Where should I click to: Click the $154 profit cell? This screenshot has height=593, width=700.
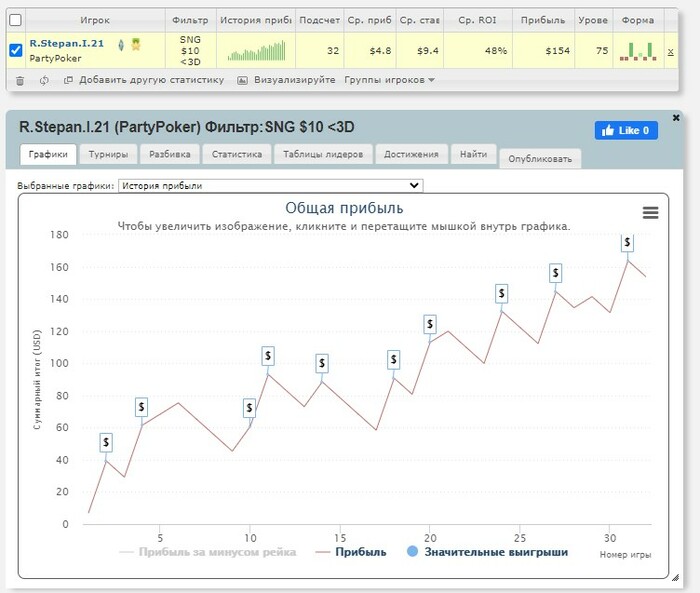(x=543, y=50)
